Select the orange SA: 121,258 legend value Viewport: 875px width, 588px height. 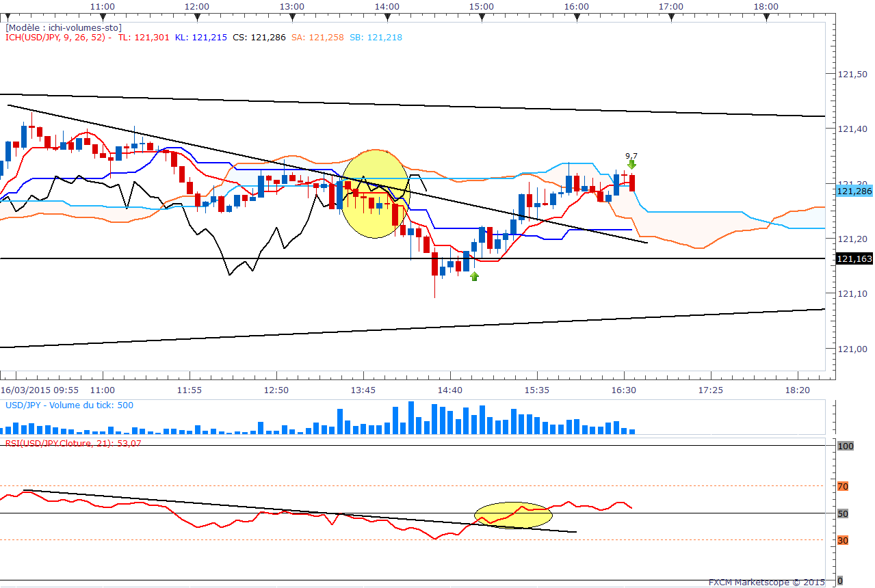(317, 38)
